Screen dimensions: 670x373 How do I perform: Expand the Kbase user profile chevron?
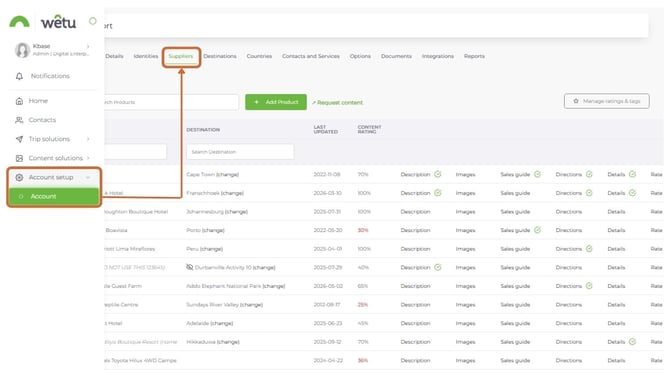tap(88, 46)
